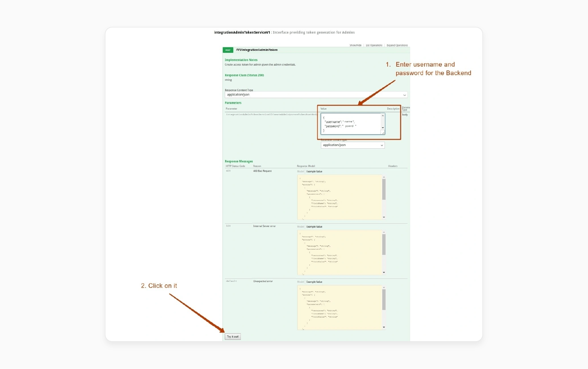Screen dimensions: 588x369
Task: Click the "Unexpected error" reason text
Action: (x=263, y=281)
